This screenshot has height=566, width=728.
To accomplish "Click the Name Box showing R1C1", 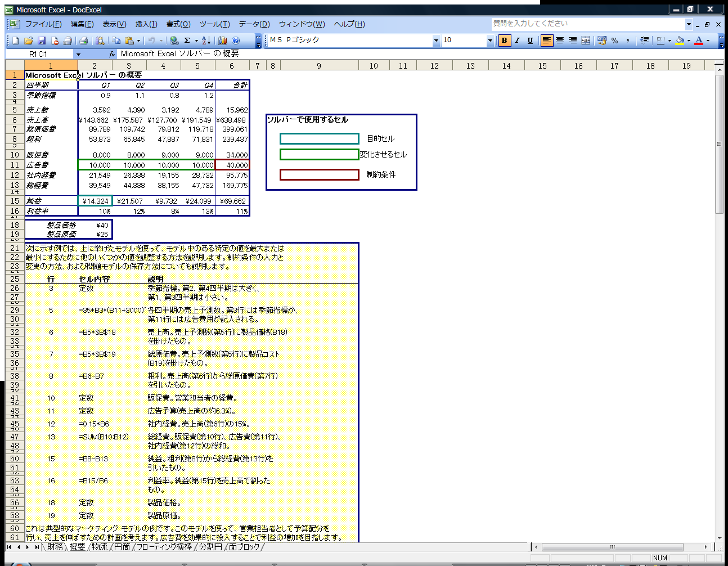I will pos(39,54).
